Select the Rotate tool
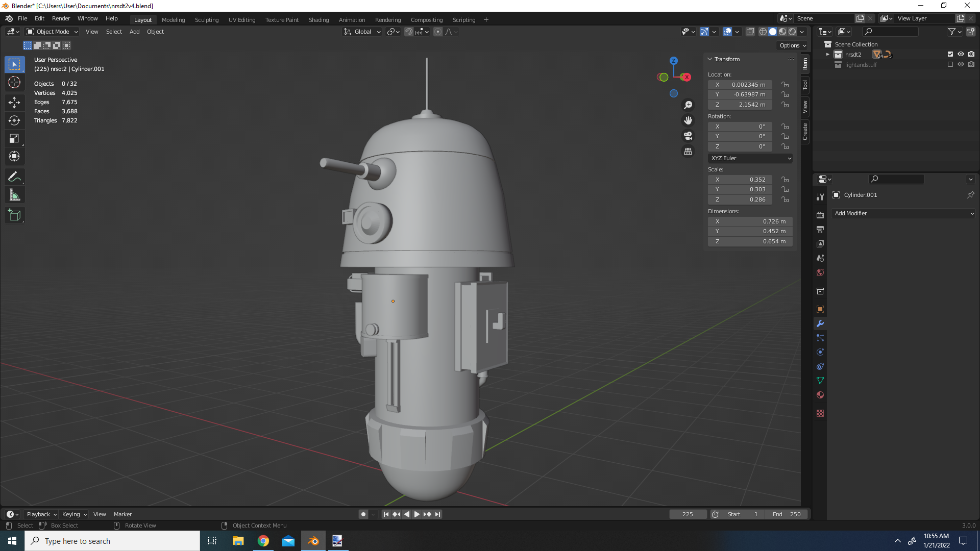The height and width of the screenshot is (551, 980). pyautogui.click(x=14, y=120)
